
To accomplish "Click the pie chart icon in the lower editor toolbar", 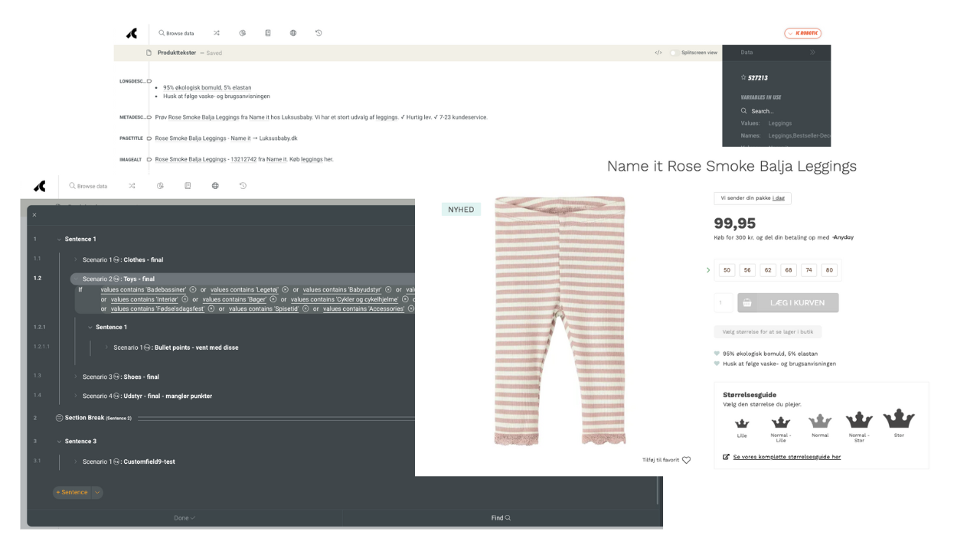I will coord(160,186).
